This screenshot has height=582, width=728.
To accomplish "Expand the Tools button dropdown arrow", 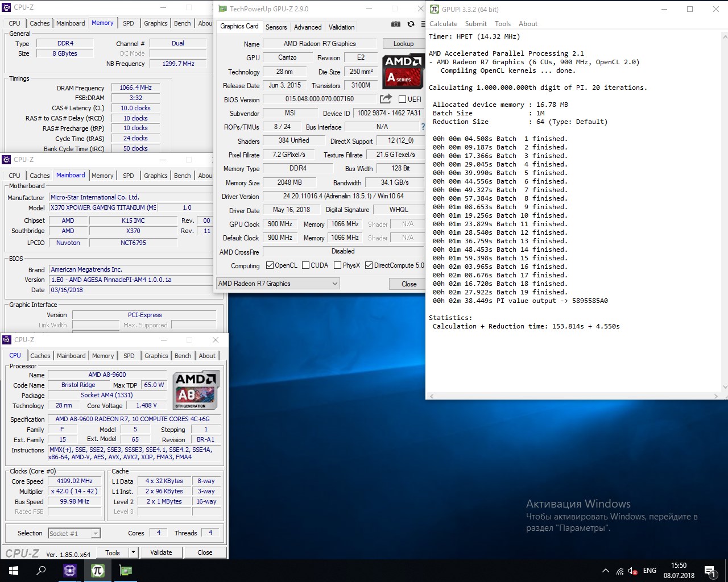I will (x=133, y=552).
